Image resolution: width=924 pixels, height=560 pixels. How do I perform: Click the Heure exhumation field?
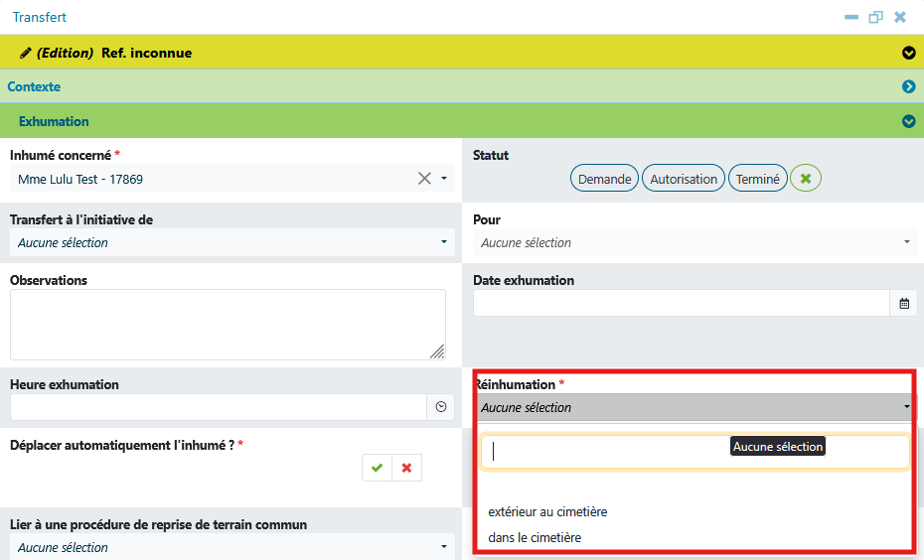pyautogui.click(x=218, y=407)
